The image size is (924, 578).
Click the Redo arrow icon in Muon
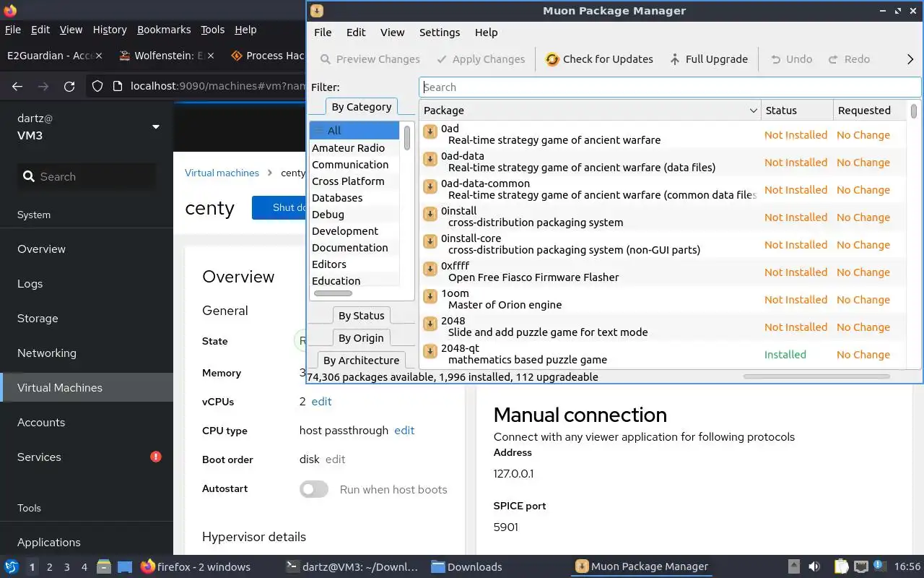[x=834, y=59]
